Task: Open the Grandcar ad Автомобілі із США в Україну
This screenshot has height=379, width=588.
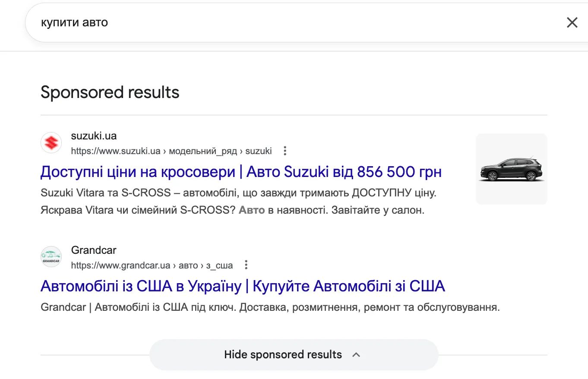Action: [243, 286]
